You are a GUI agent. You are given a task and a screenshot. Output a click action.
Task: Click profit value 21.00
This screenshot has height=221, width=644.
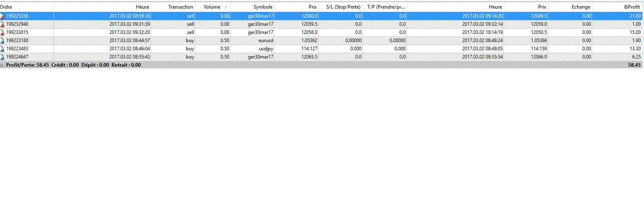tap(635, 16)
